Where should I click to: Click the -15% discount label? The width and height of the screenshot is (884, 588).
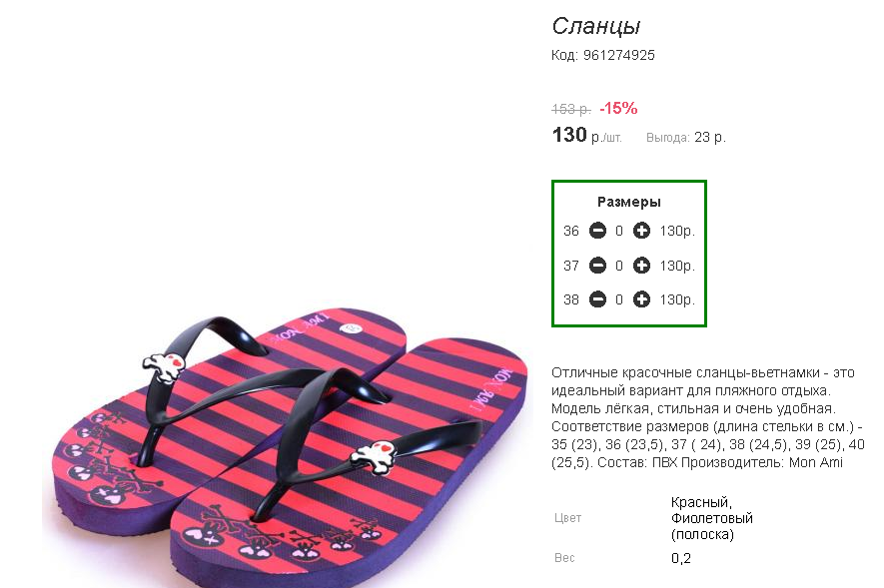(618, 108)
